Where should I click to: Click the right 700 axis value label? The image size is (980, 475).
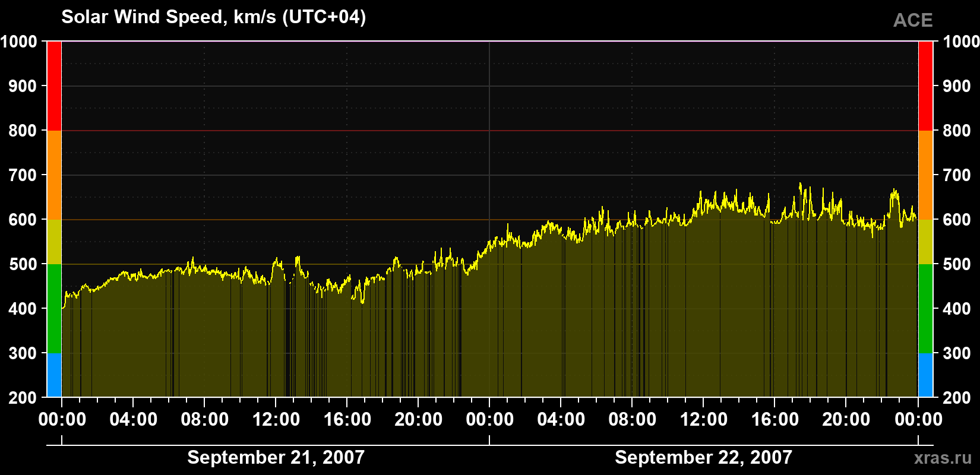pos(957,175)
